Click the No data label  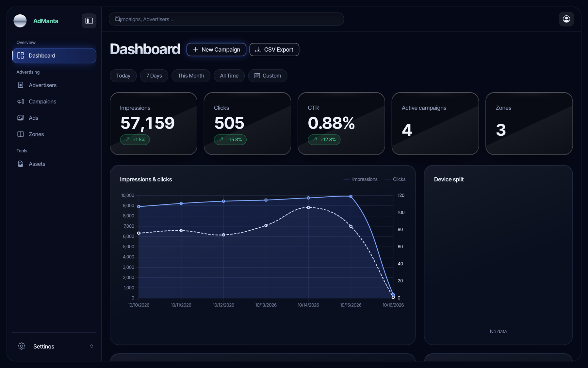click(x=498, y=331)
